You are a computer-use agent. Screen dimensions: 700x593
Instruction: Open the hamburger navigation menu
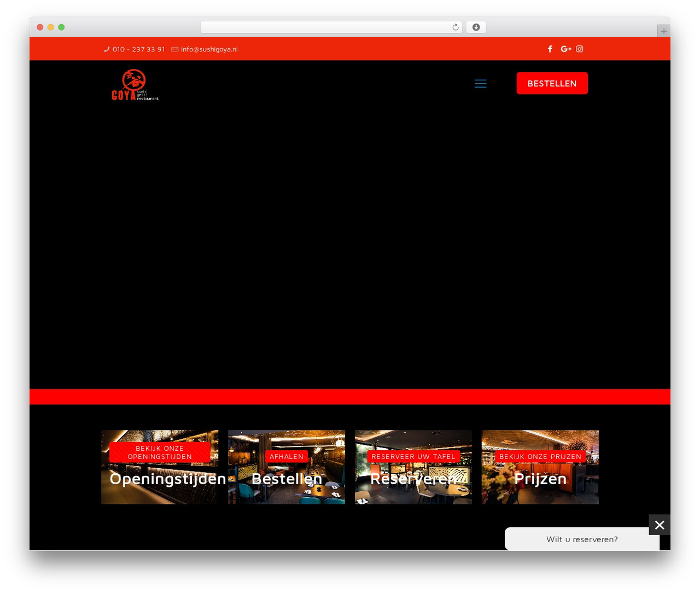point(480,83)
